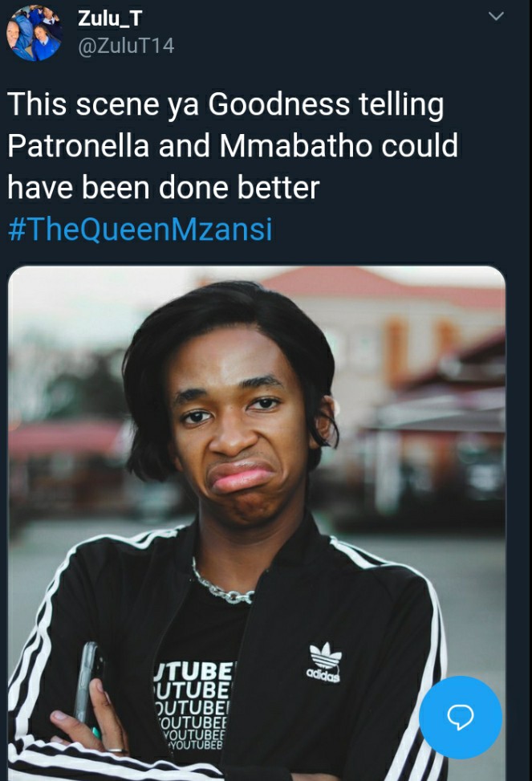Image resolution: width=532 pixels, height=781 pixels.
Task: Open the @ZuluT14 handle
Action: point(126,47)
